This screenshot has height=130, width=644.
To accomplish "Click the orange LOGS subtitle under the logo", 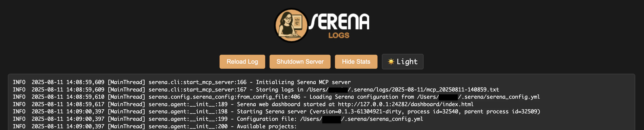I will (339, 35).
